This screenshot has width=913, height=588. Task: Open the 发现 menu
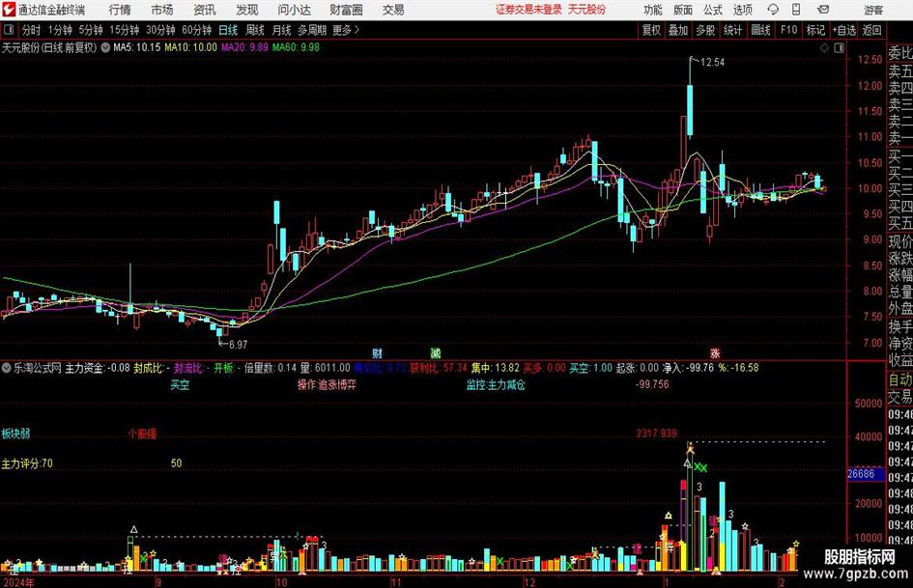[247, 10]
